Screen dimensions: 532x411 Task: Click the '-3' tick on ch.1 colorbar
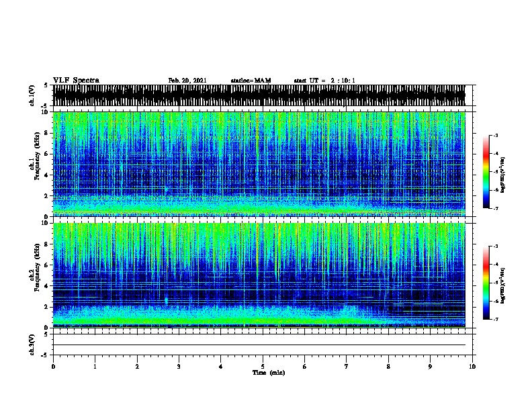click(x=496, y=135)
